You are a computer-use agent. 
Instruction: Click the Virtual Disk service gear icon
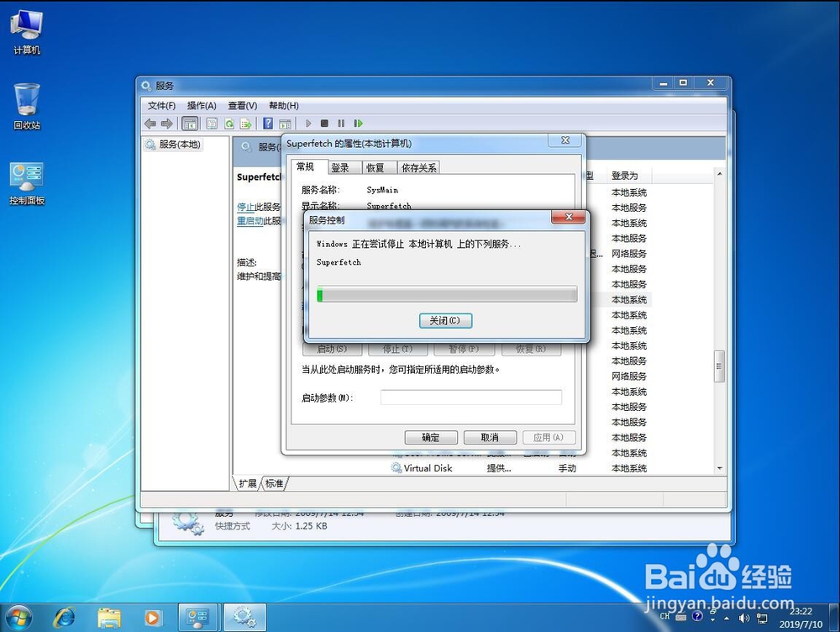[396, 468]
